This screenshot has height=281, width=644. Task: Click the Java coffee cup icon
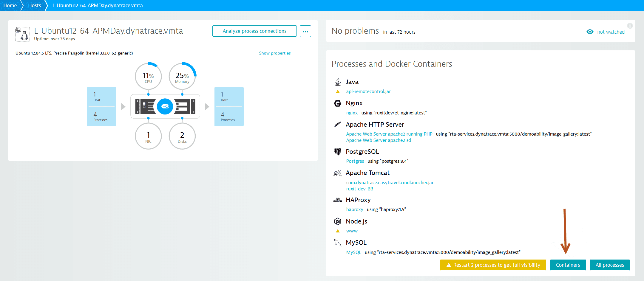(338, 82)
